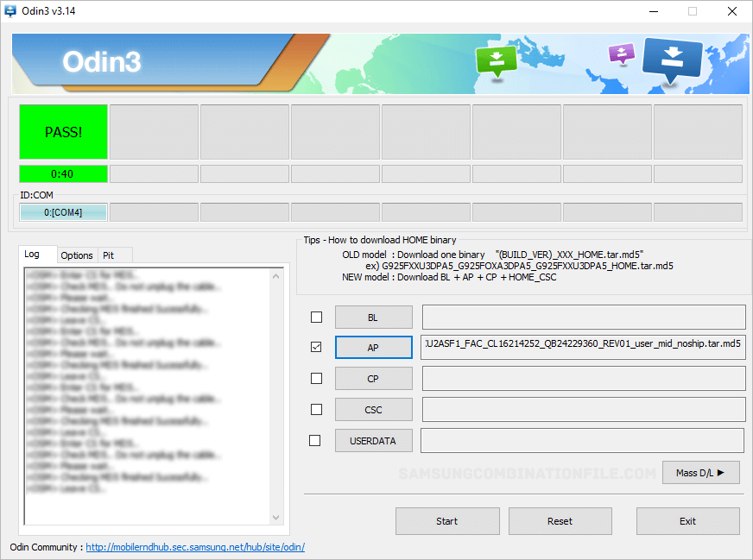Click the "OLD model" tip line
Viewport: 753px width, 560px height.
493,255
